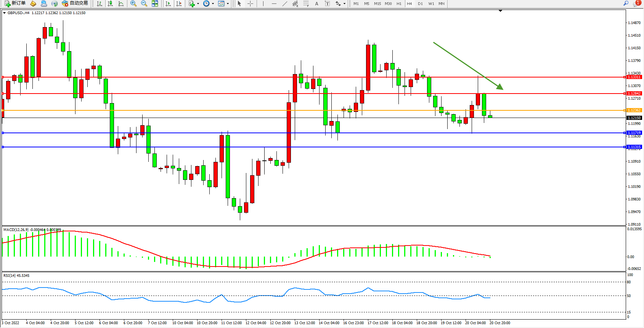The image size is (644, 328).
Task: Switch to the D1 timeframe
Action: click(x=420, y=3)
